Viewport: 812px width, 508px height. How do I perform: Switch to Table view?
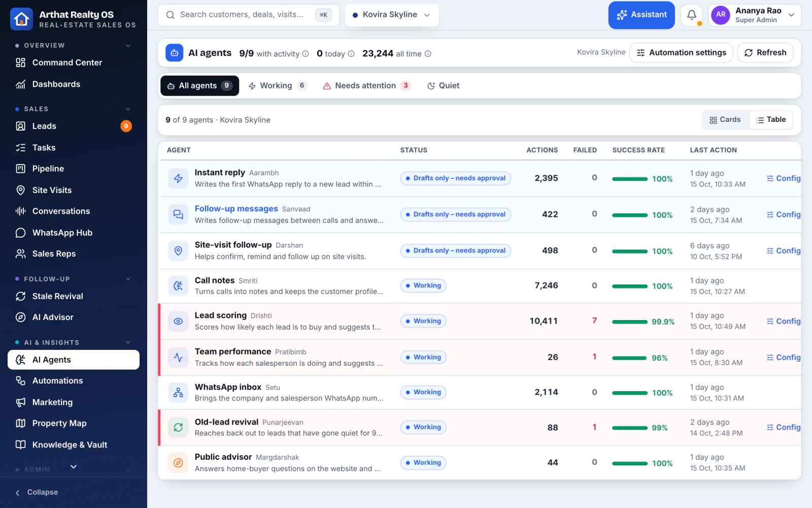771,120
